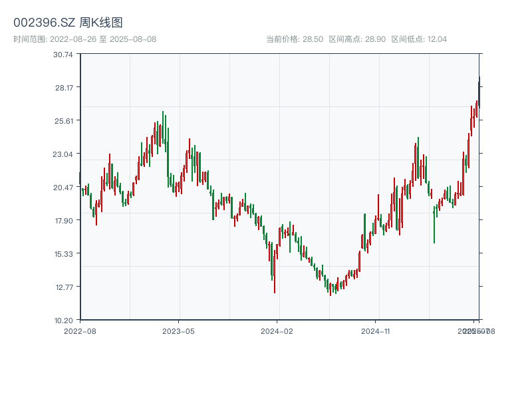Select the 2022-08 x-axis date label
532x399 pixels.
coord(80,331)
